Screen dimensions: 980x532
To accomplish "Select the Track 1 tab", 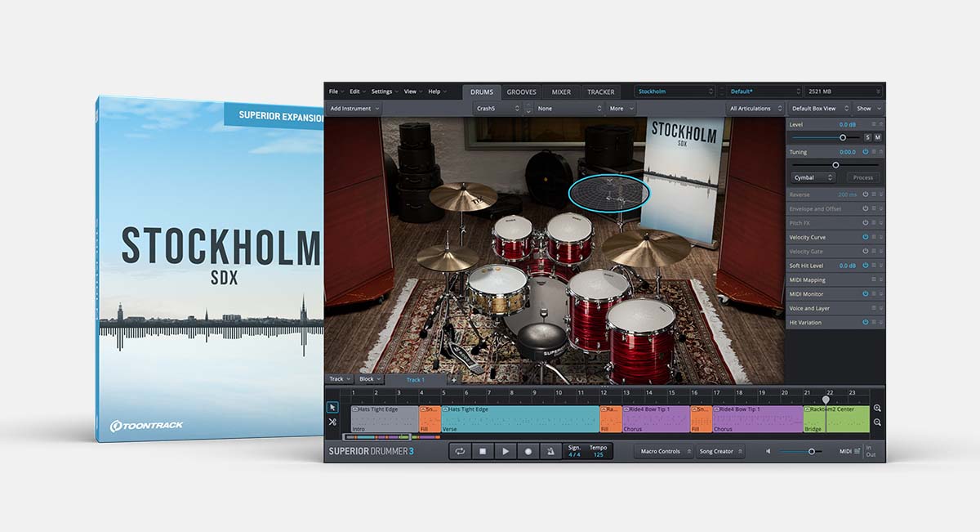I will (x=416, y=379).
